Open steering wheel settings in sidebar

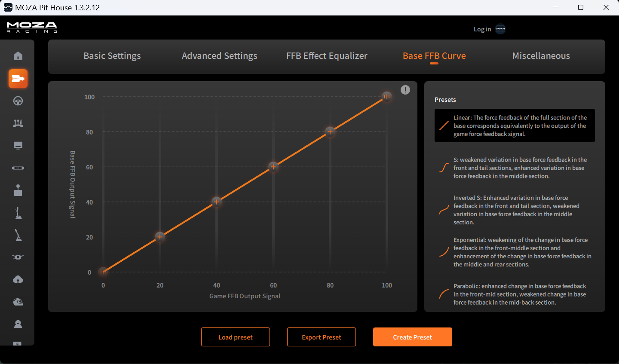(18, 101)
